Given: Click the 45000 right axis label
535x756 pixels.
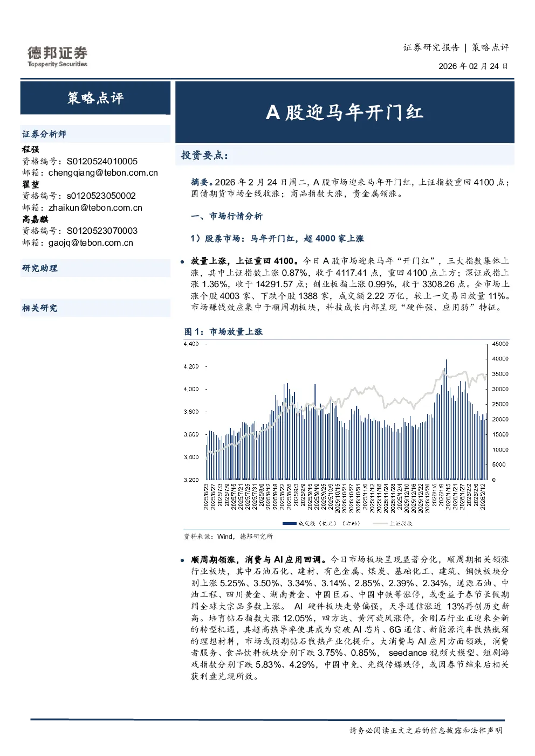Looking at the screenshot, I should [x=500, y=344].
